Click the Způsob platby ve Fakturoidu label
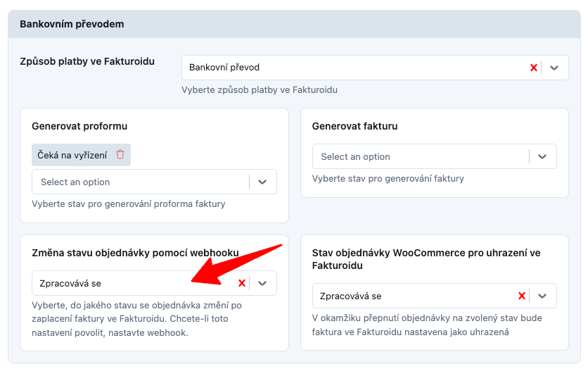The width and height of the screenshot is (588, 376). (87, 61)
